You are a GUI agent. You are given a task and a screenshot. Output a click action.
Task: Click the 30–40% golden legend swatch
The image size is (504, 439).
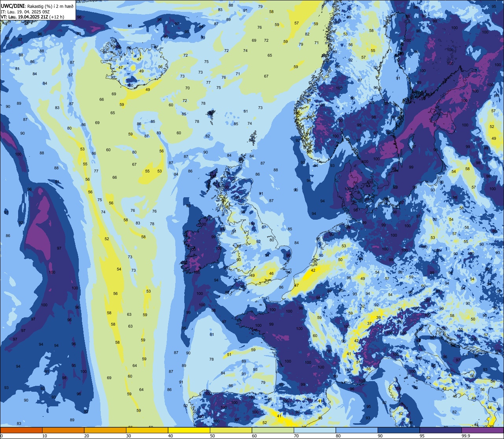[x=147, y=430]
